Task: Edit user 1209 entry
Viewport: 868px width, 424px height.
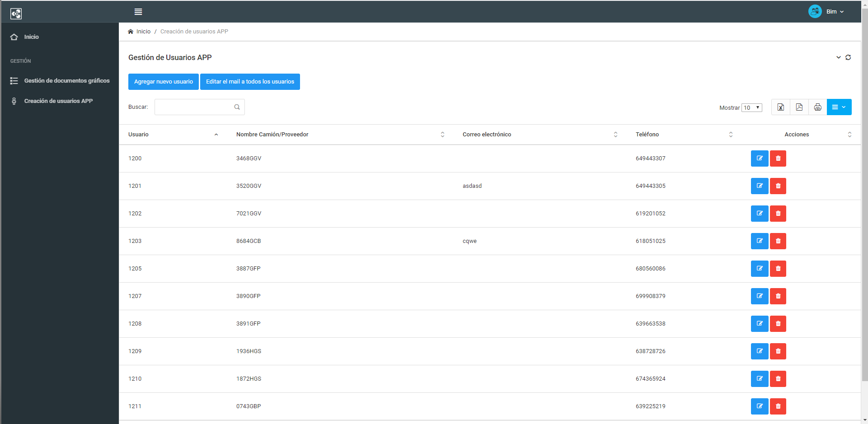Action: click(x=759, y=351)
